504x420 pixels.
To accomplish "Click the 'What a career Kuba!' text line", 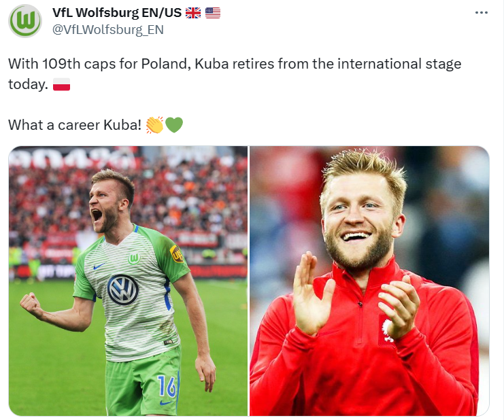I will click(75, 125).
